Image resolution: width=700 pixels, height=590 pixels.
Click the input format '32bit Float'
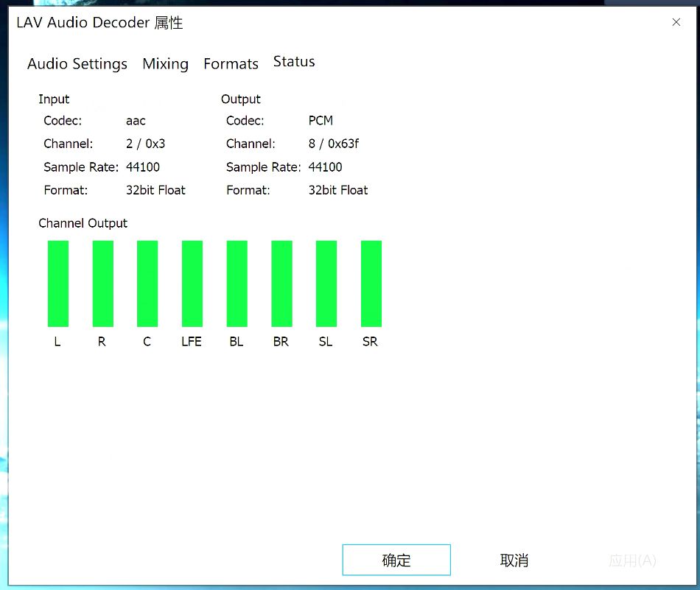(155, 190)
